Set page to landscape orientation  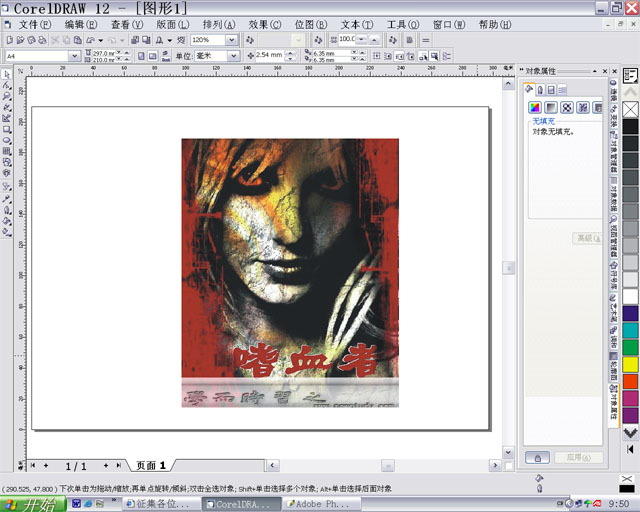click(x=152, y=56)
